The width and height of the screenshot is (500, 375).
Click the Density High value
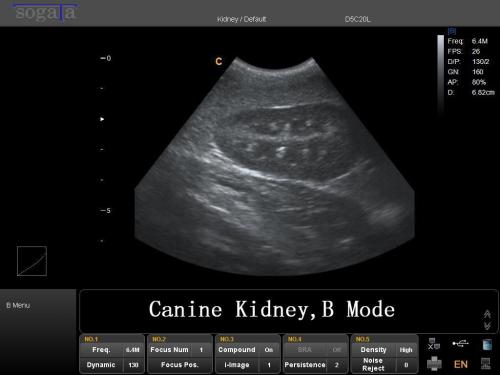[406, 350]
